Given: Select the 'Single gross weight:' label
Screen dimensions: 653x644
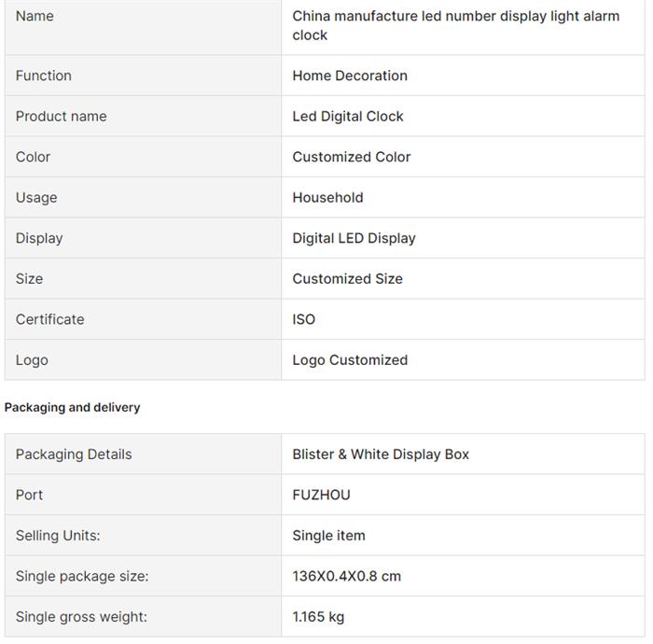Looking at the screenshot, I should [x=81, y=617].
